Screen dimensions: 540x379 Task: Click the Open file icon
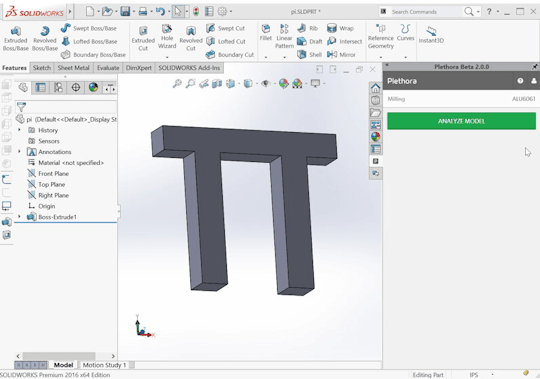click(x=107, y=11)
